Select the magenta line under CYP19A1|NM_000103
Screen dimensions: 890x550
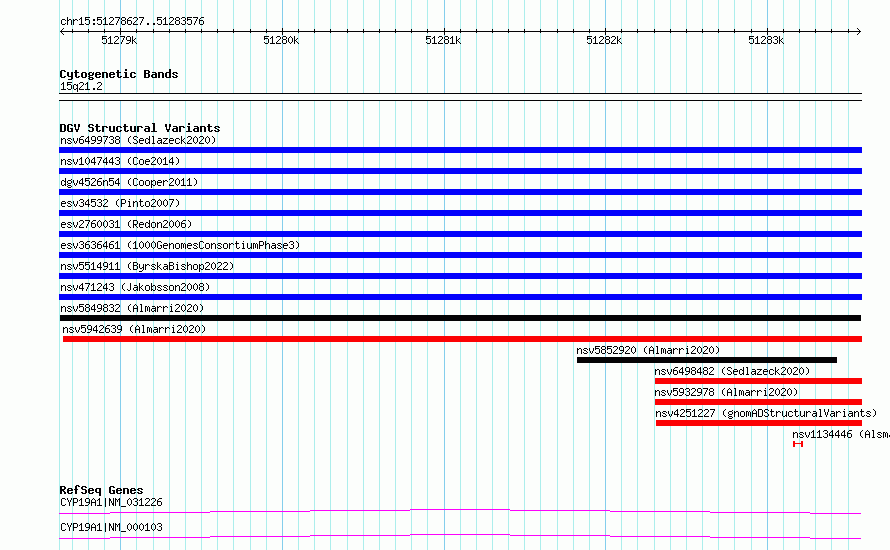pyautogui.click(x=460, y=537)
